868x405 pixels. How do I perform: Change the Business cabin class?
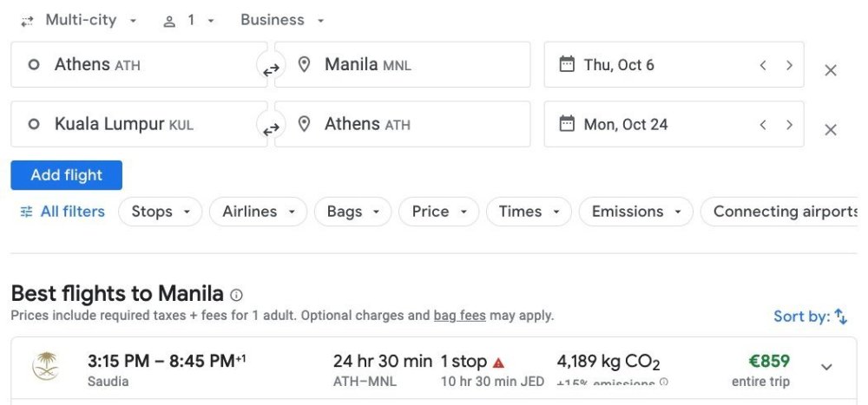coord(282,20)
